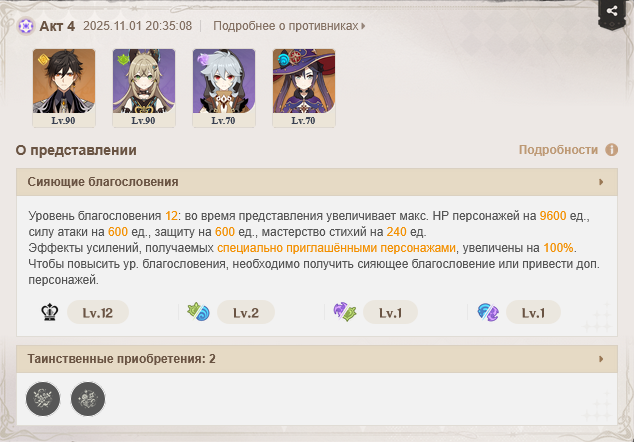Click the share icon in the corner
Viewport: 634px width, 442px height.
(612, 11)
